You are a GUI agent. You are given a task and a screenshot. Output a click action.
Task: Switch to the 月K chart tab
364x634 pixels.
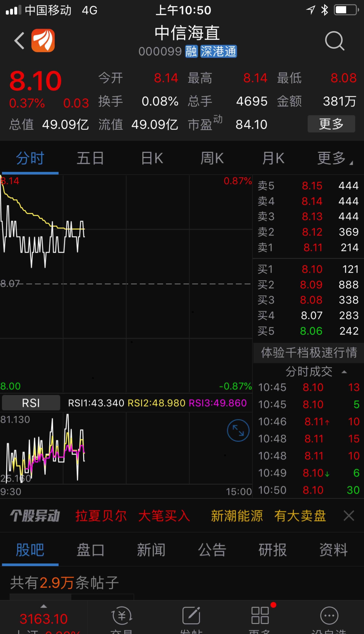click(x=273, y=158)
